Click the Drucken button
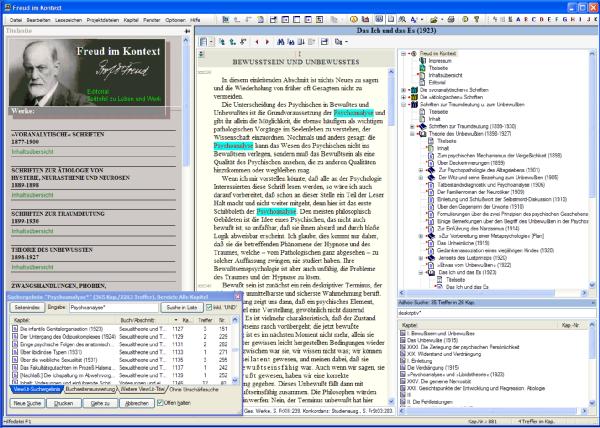 click(64, 403)
